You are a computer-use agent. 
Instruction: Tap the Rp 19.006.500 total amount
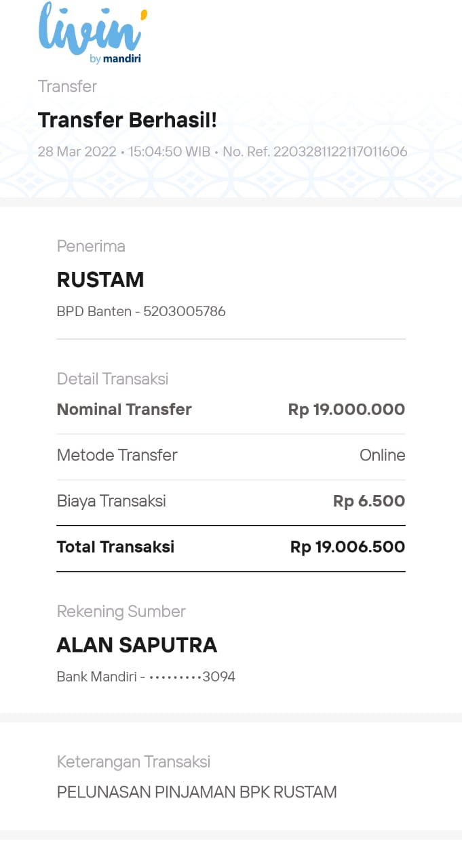click(x=347, y=547)
